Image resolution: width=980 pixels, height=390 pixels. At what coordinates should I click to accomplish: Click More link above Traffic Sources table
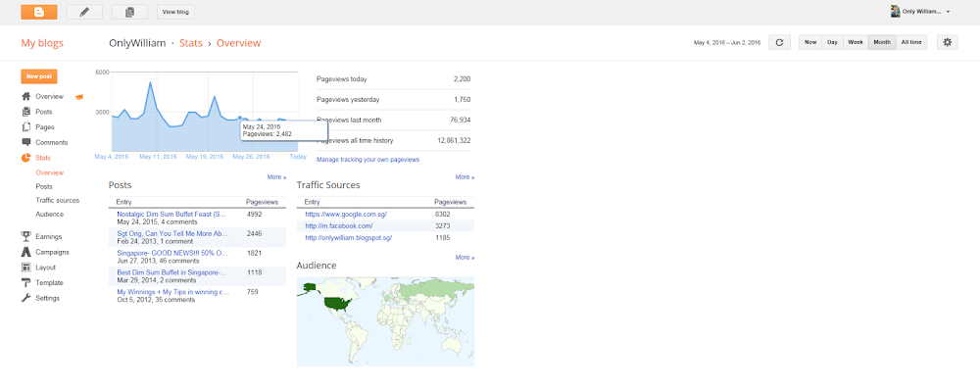coord(465,177)
